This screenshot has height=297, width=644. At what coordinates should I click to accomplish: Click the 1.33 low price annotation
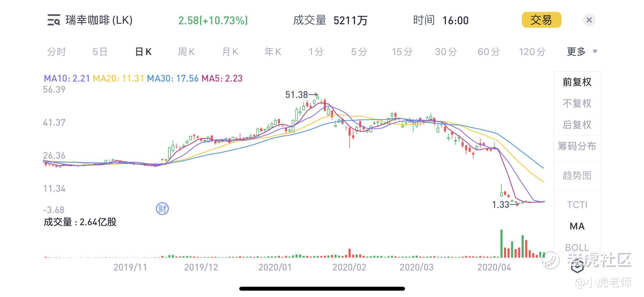505,205
